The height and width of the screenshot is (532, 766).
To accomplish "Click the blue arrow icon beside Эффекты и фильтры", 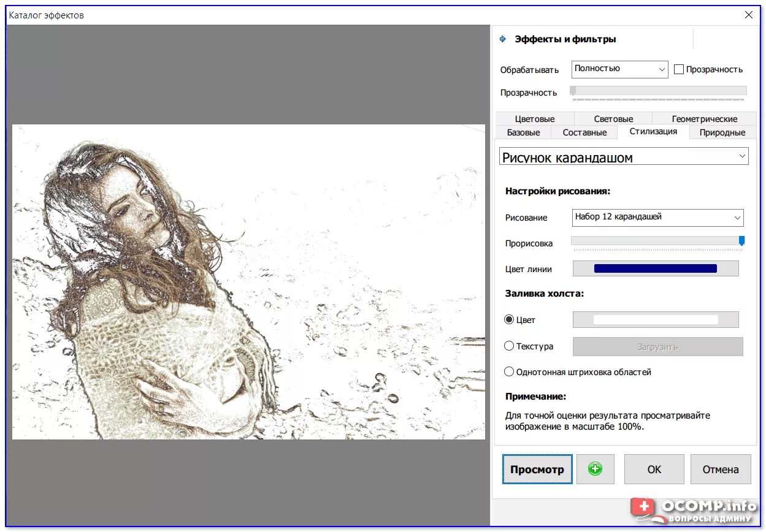I will point(503,39).
